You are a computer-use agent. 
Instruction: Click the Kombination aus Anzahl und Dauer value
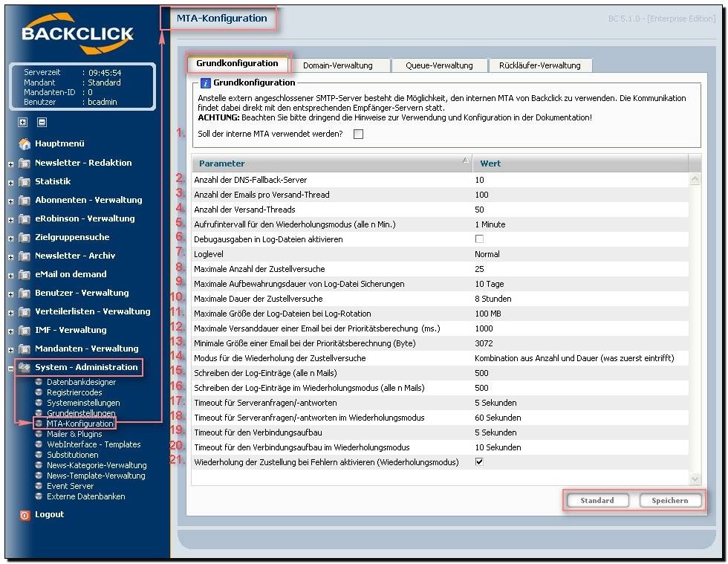574,358
